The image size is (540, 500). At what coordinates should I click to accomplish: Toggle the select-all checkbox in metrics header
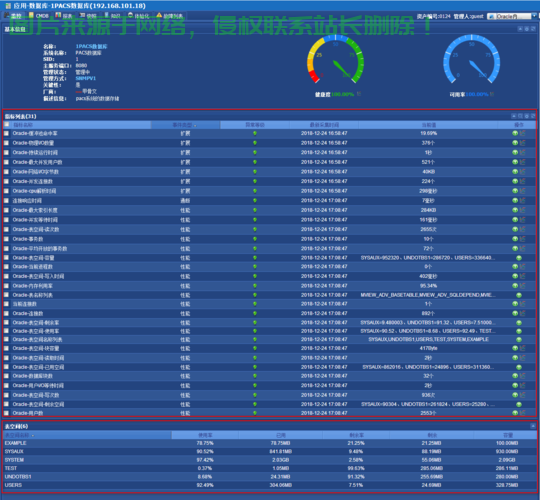coord(7,125)
